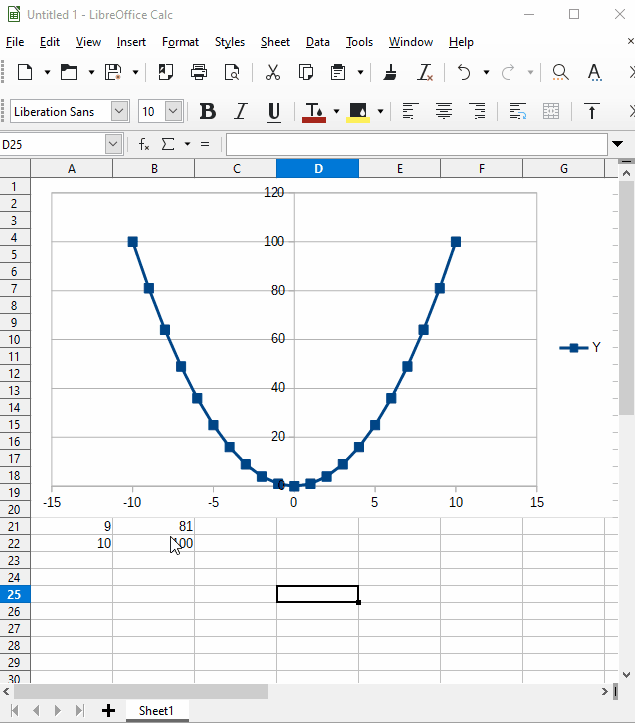Go to last sheet navigation arrow

tap(79, 711)
